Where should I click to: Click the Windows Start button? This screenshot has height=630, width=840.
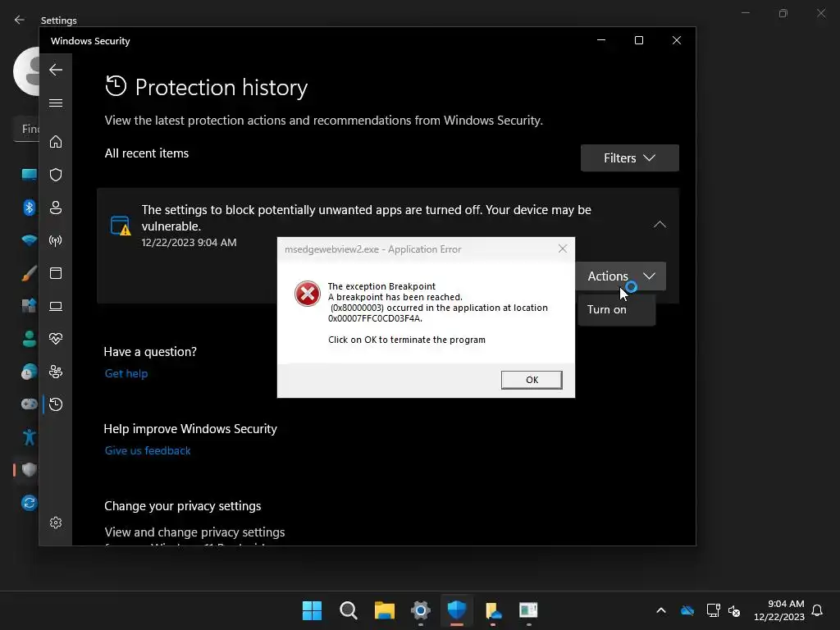pyautogui.click(x=312, y=610)
